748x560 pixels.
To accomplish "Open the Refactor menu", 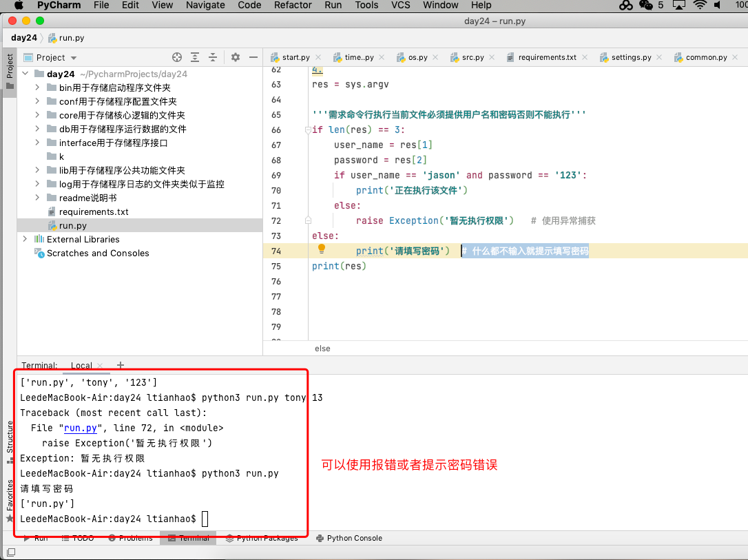I will (293, 6).
